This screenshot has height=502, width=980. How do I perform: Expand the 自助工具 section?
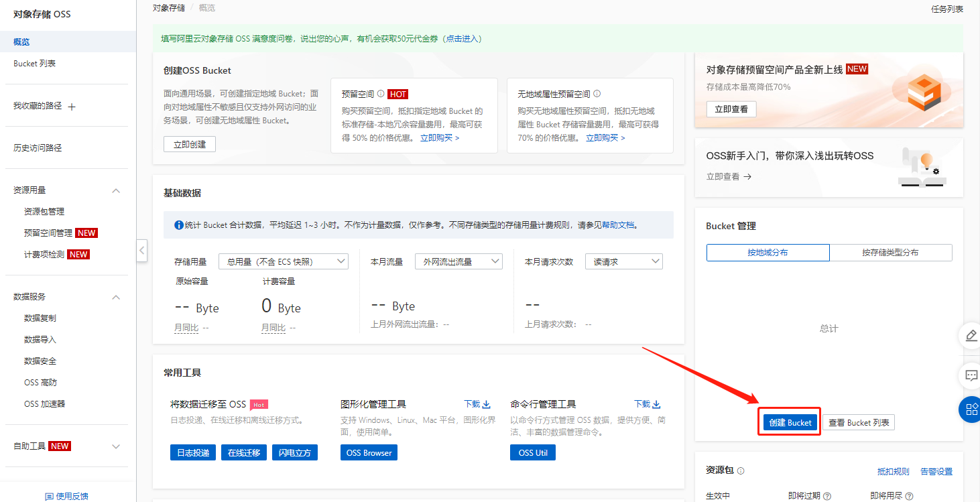pos(116,446)
